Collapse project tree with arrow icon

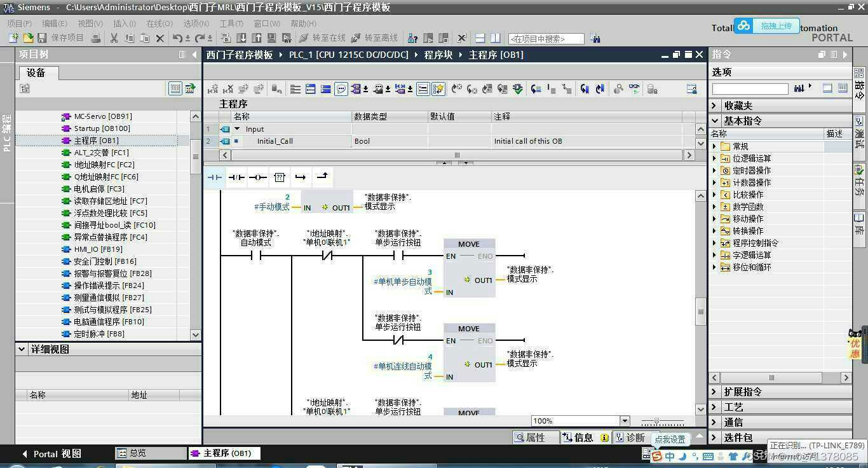coord(194,55)
